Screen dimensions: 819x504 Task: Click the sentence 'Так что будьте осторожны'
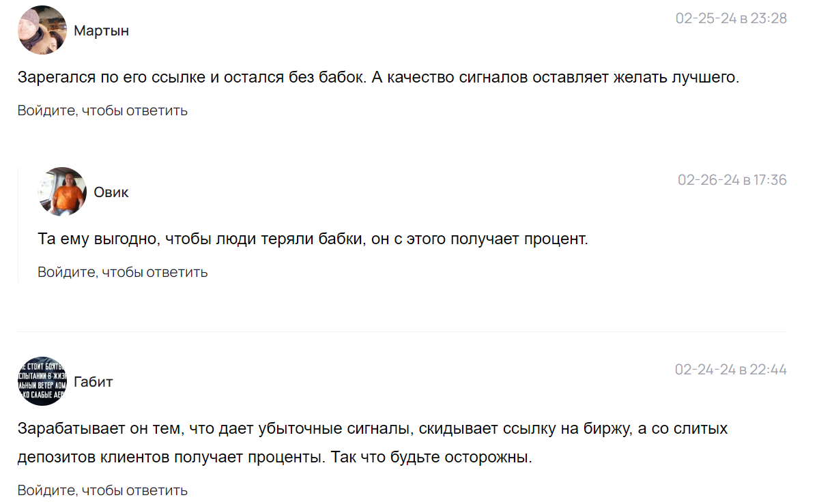pos(431,457)
